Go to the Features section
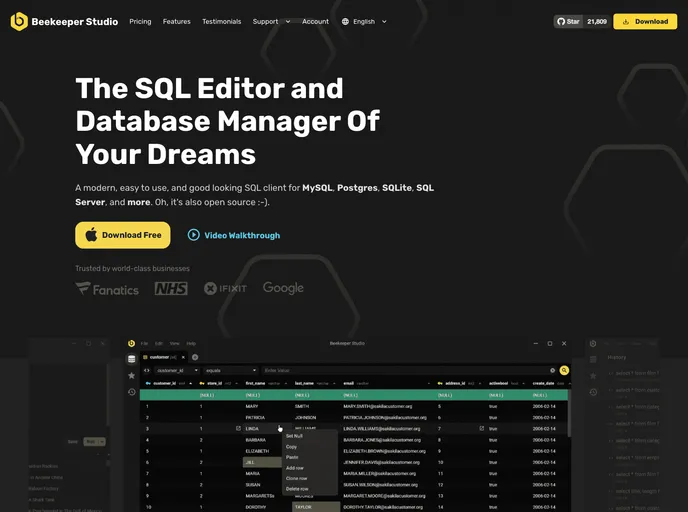Image resolution: width=688 pixels, height=512 pixels. (176, 21)
